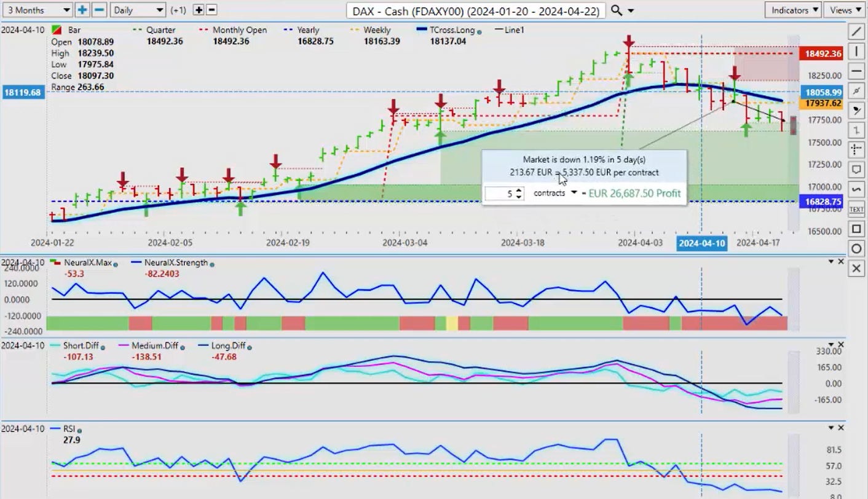Select the stepped zigzag drawing tool

click(856, 130)
